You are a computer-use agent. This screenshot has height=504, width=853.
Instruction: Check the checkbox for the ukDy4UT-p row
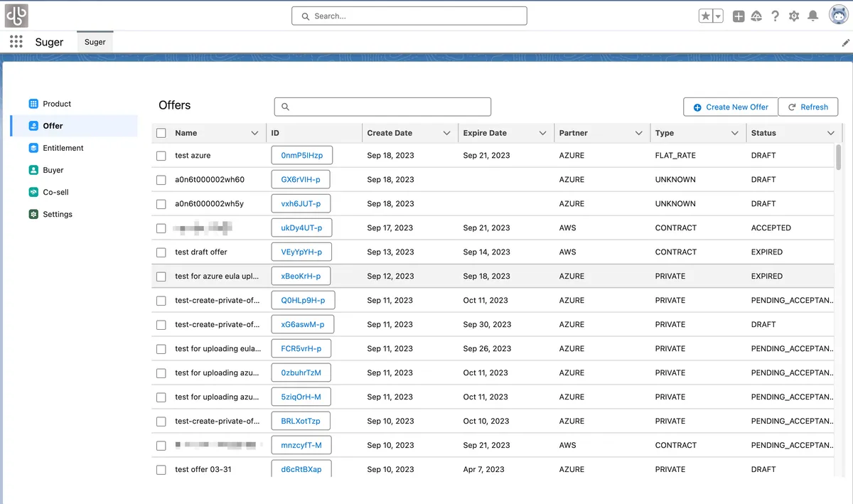click(x=161, y=228)
